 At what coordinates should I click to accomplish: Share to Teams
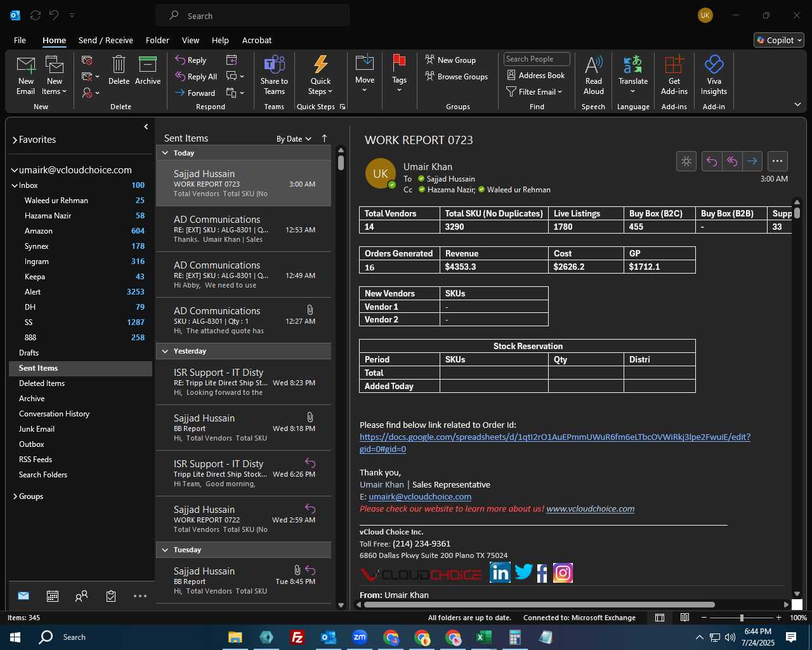274,75
